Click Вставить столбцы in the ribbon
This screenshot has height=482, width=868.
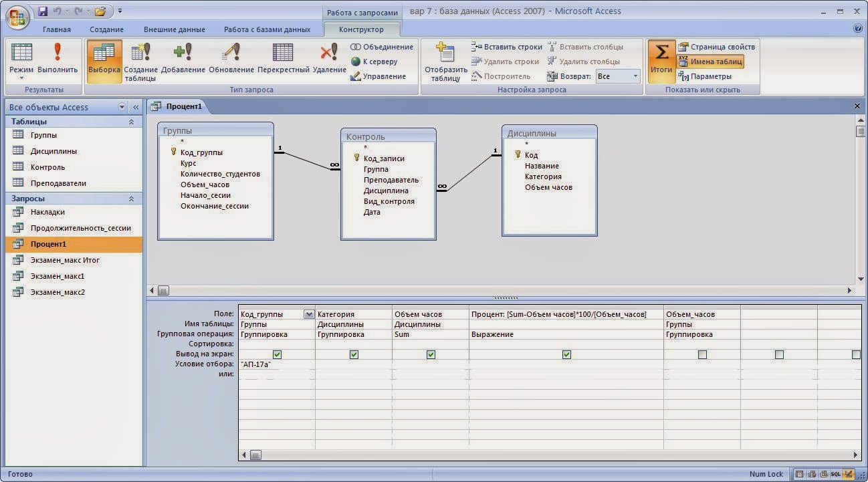(x=586, y=47)
